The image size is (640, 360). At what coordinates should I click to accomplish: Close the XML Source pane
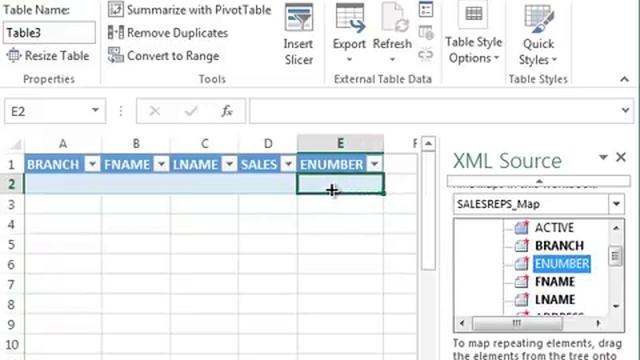click(621, 157)
